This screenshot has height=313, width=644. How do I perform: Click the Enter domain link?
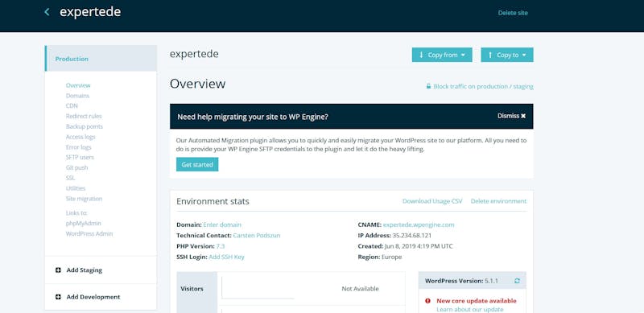[x=222, y=224]
